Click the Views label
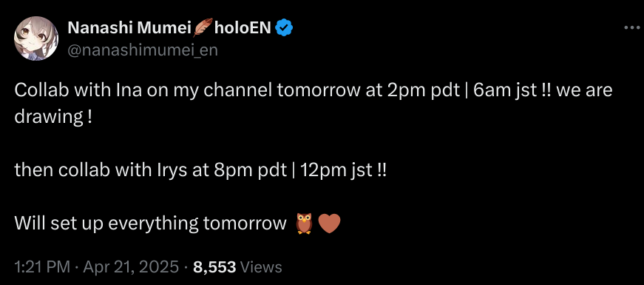Viewport: 644px width, 285px height. 261,267
